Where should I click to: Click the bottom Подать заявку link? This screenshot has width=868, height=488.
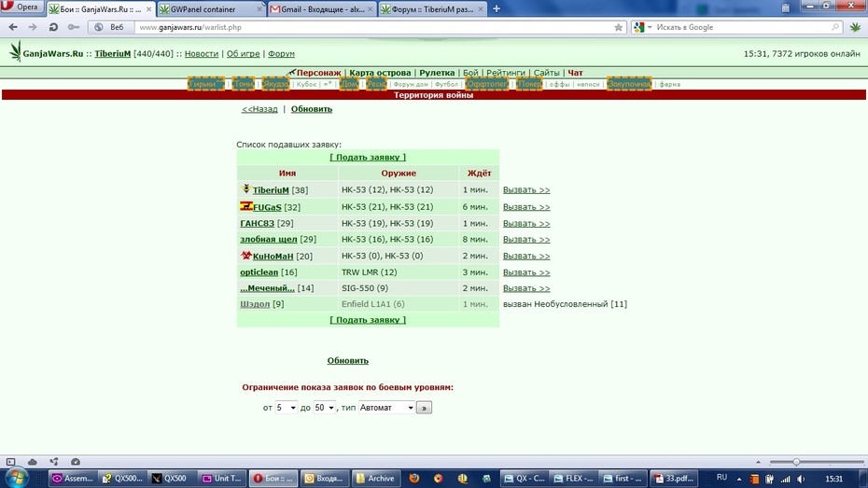[x=368, y=320]
